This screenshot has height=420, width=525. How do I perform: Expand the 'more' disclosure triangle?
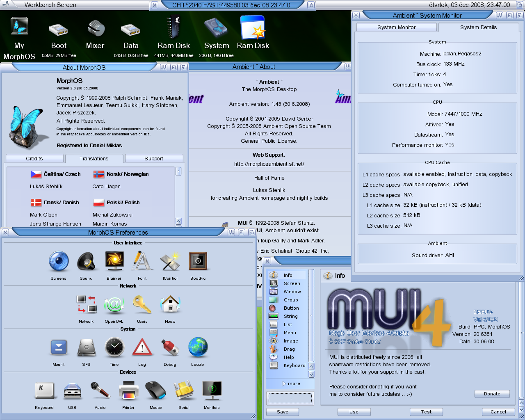(284, 383)
